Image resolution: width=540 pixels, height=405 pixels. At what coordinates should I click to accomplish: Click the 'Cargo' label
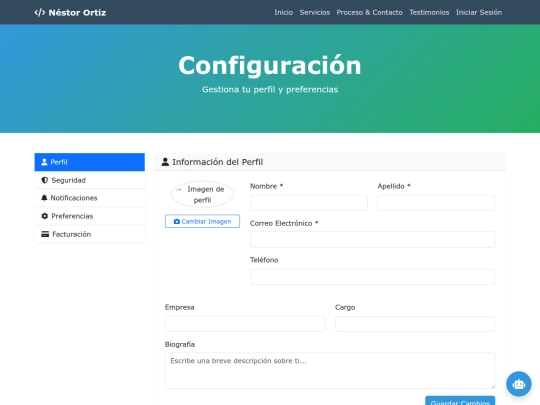coord(345,307)
